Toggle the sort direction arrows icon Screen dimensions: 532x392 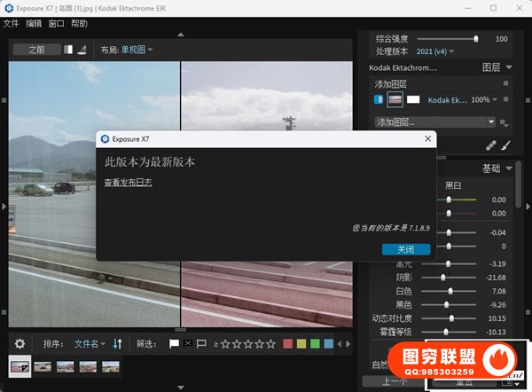pyautogui.click(x=117, y=343)
